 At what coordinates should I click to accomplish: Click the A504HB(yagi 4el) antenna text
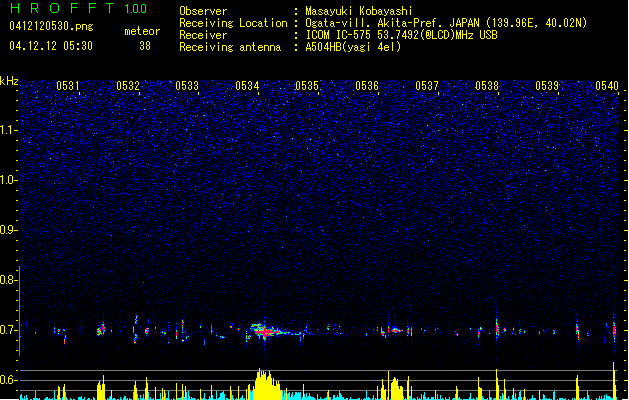click(x=353, y=47)
